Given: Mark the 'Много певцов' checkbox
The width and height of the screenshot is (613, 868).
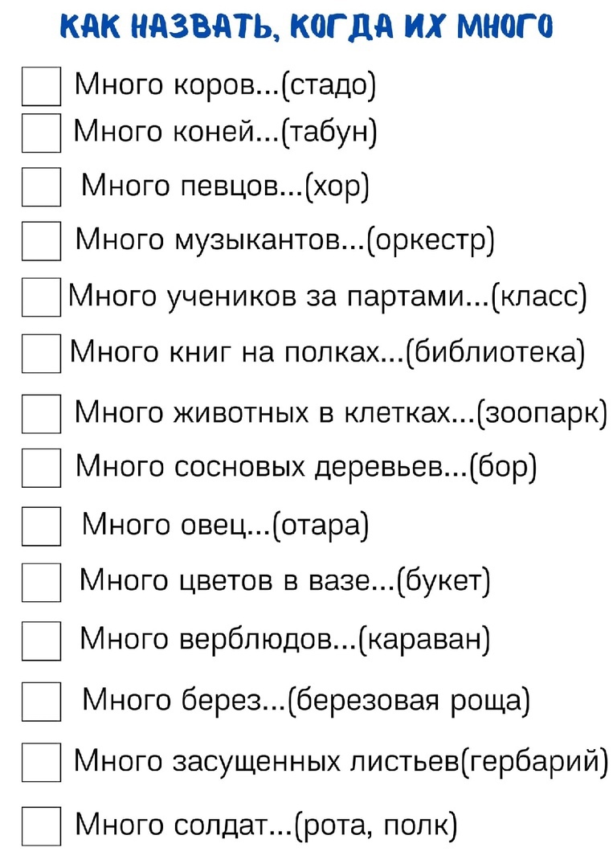Looking at the screenshot, I should tap(42, 187).
